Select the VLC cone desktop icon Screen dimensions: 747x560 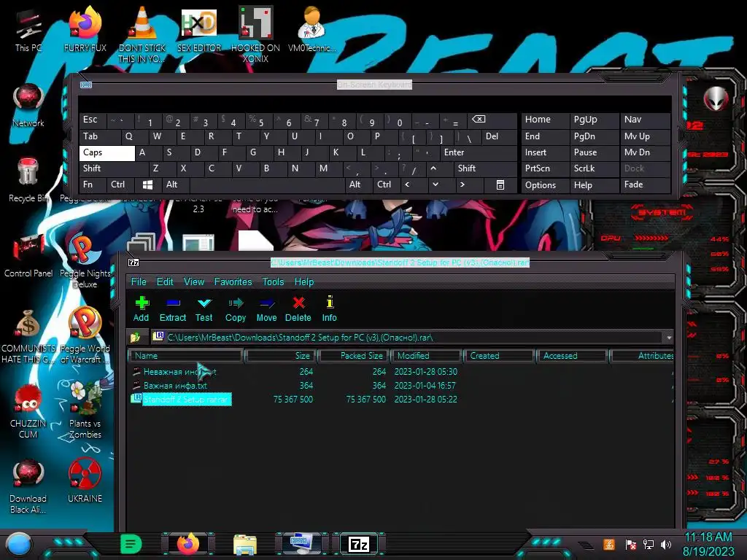coord(142,34)
